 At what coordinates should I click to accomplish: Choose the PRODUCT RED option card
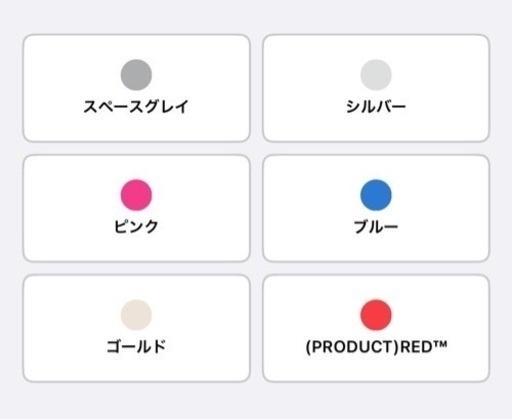[x=376, y=328]
